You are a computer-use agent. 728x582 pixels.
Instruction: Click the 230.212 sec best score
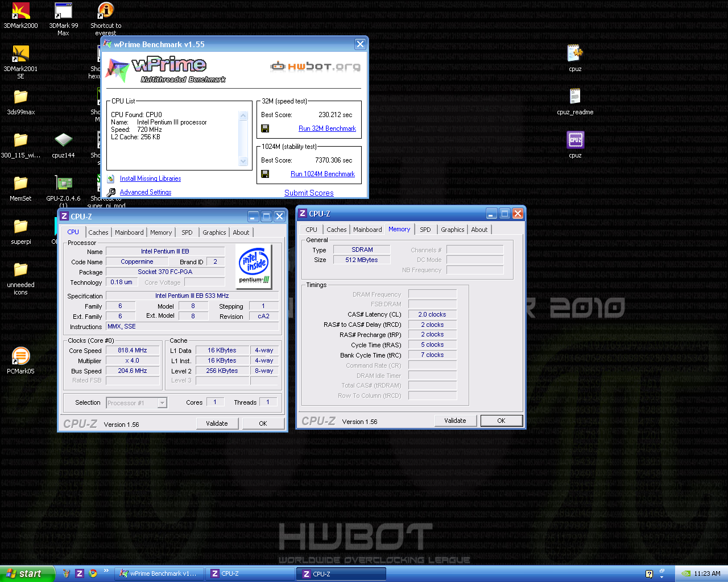click(x=336, y=115)
